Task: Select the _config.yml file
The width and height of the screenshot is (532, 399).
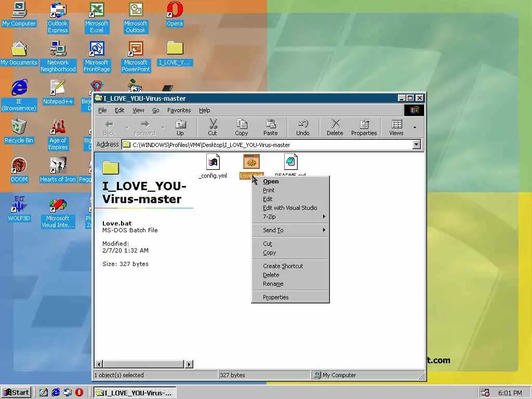Action: [212, 166]
